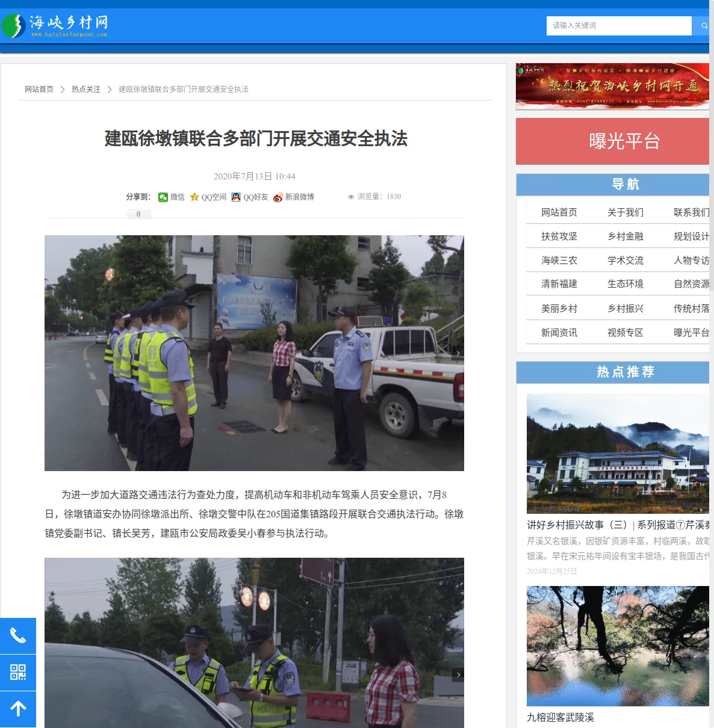Click the date 2024年12月25日 under recommended article
Screen dimensions: 714x728
point(552,572)
